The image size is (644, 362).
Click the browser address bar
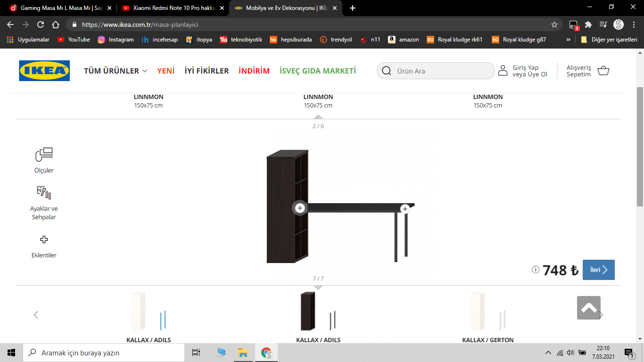coord(314,25)
